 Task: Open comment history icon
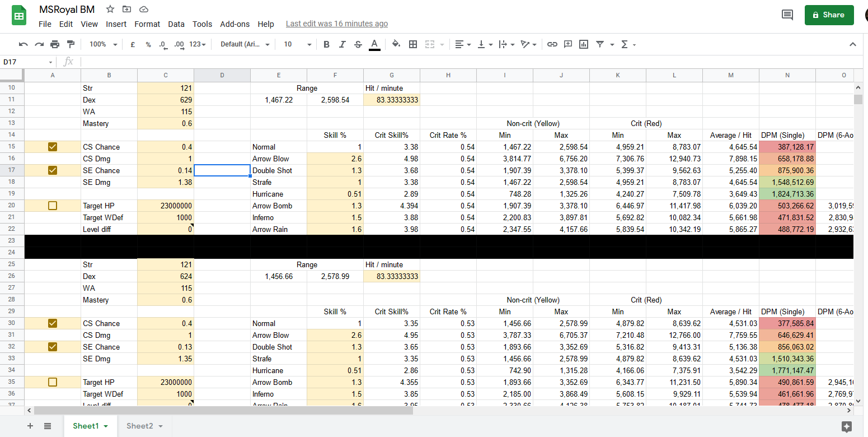point(787,15)
